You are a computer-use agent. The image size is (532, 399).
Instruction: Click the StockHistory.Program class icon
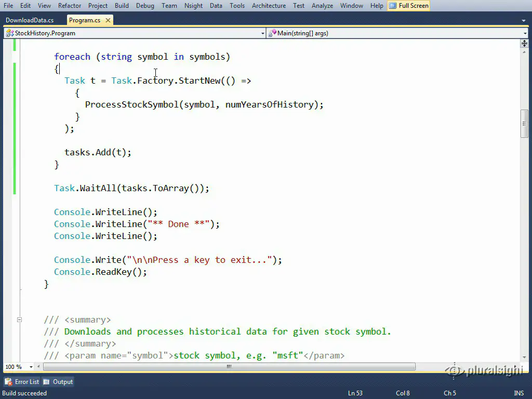(10, 33)
